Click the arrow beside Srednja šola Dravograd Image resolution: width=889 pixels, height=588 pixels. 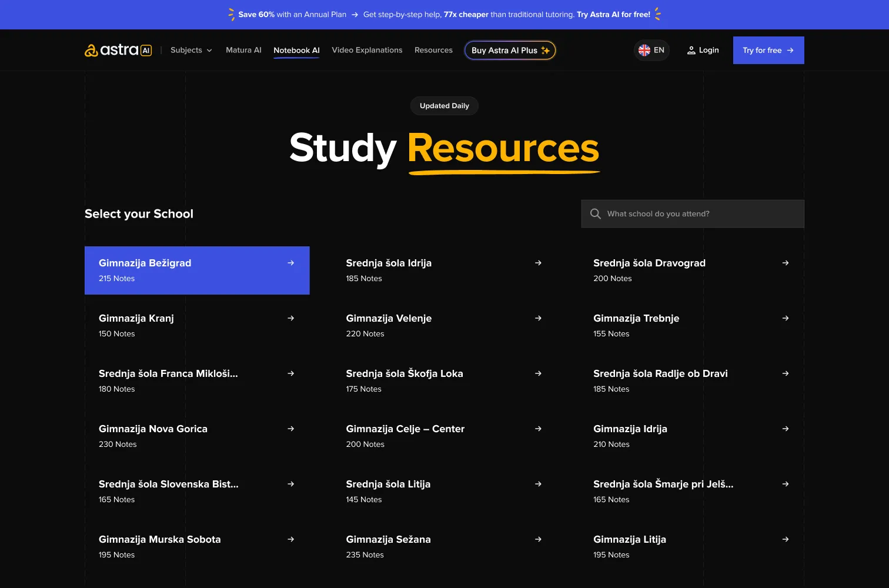pyautogui.click(x=786, y=263)
